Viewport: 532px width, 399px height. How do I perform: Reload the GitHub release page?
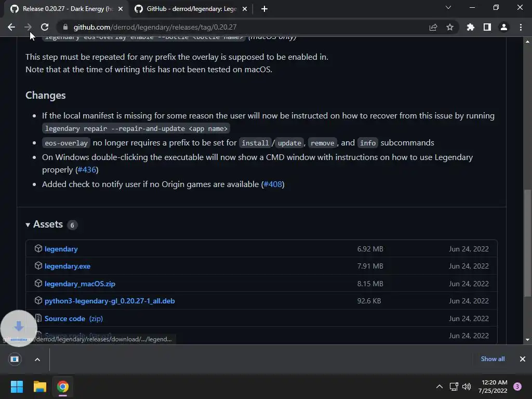tap(45, 27)
